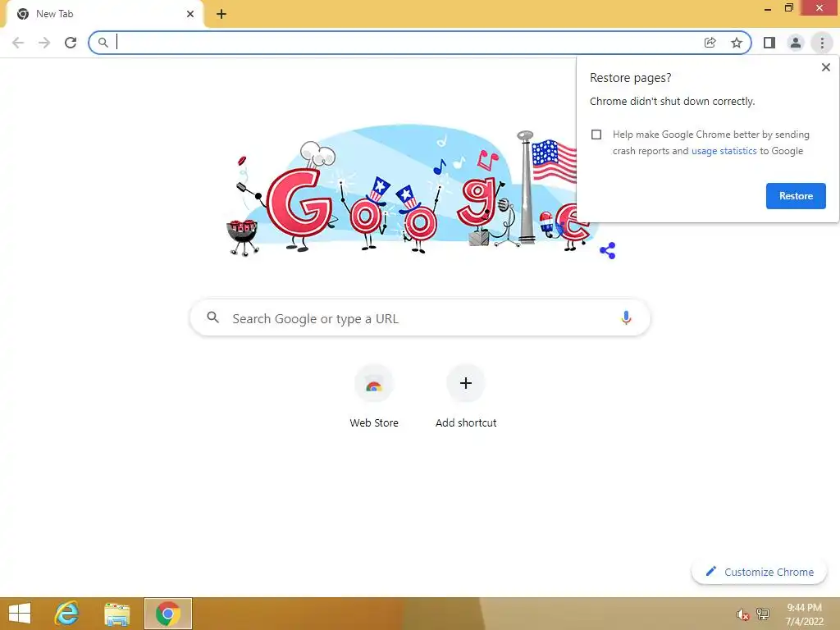The width and height of the screenshot is (840, 630).
Task: Start voice search with microphone icon
Action: coord(626,318)
